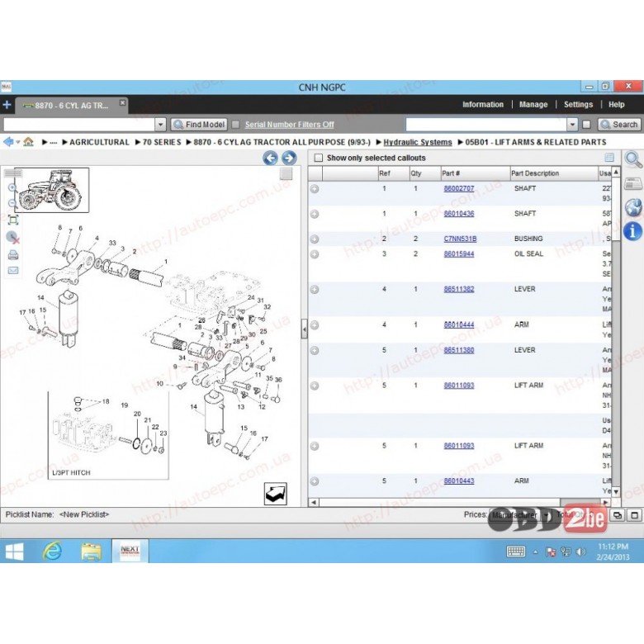Open the newspaper bulletin icon in the sidebar
Screen dimensions: 644x644
tap(633, 183)
